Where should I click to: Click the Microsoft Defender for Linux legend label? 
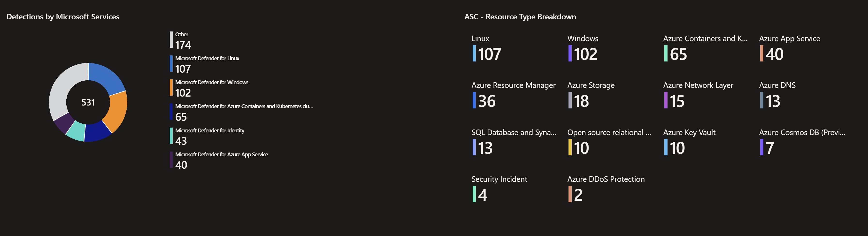(x=207, y=58)
